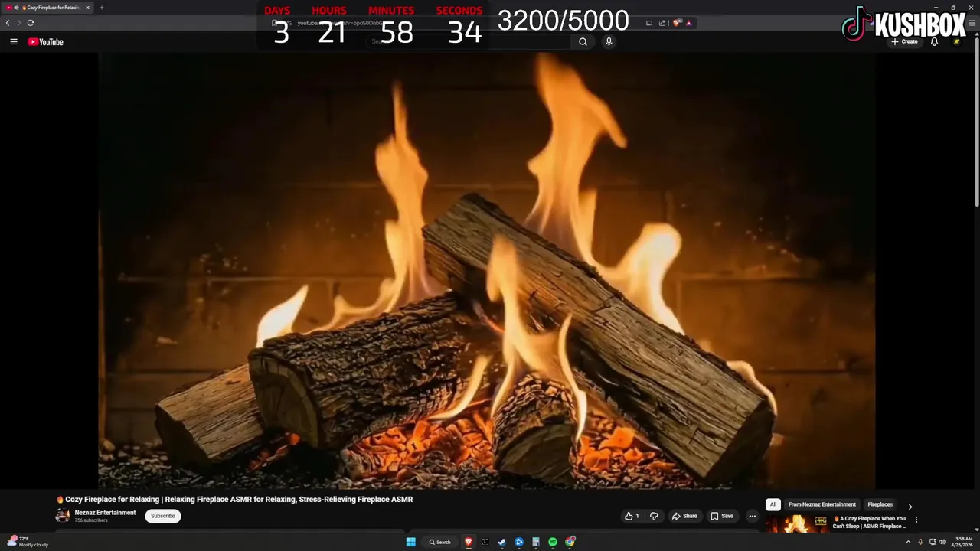This screenshot has height=551, width=980.
Task: Close the Cozy Fireplace browser tab
Action: pyautogui.click(x=87, y=8)
